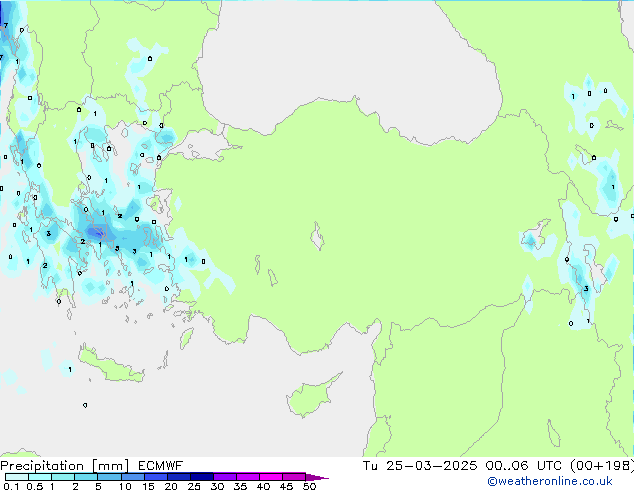Click the "5" precipitation value over Greece
This screenshot has height=490, width=634.
117,248
